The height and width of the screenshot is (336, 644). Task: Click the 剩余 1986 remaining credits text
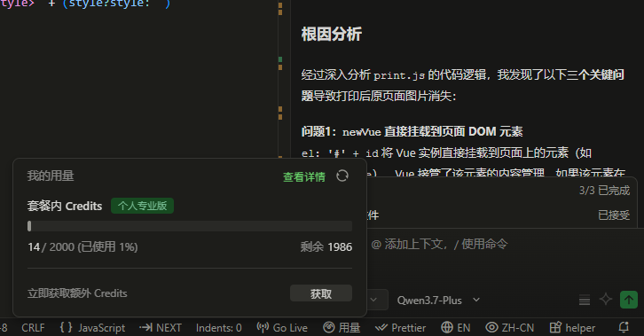[x=326, y=247]
